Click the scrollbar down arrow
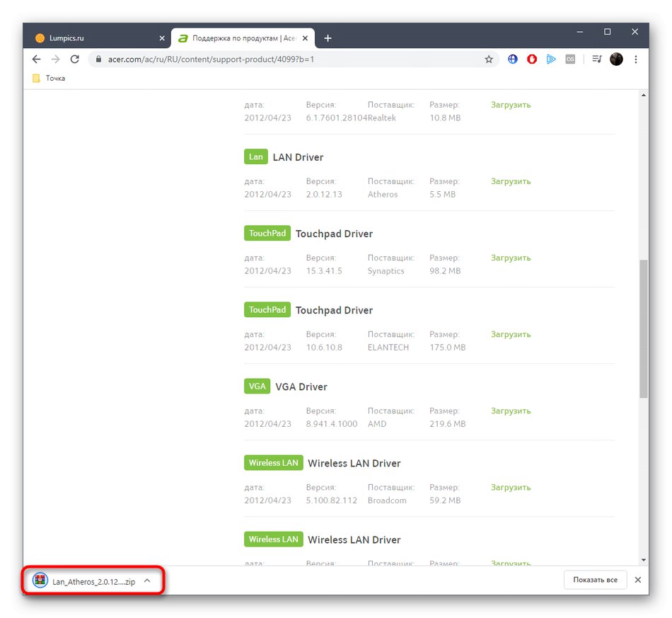This screenshot has height=618, width=672. point(643,560)
